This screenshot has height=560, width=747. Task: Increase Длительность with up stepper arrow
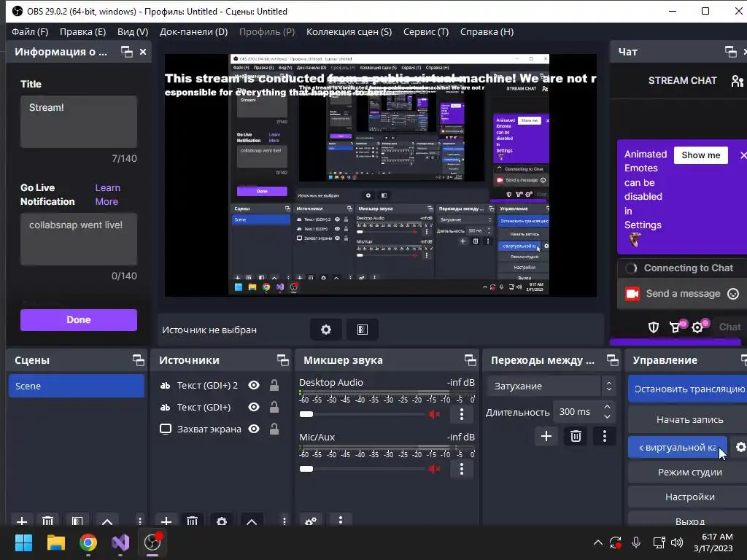point(607,407)
